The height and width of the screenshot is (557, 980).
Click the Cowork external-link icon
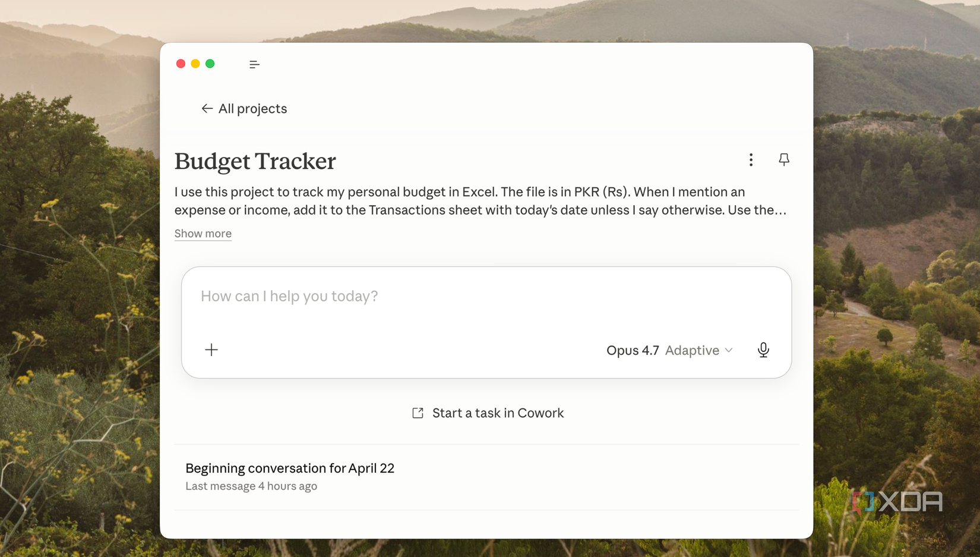(418, 413)
